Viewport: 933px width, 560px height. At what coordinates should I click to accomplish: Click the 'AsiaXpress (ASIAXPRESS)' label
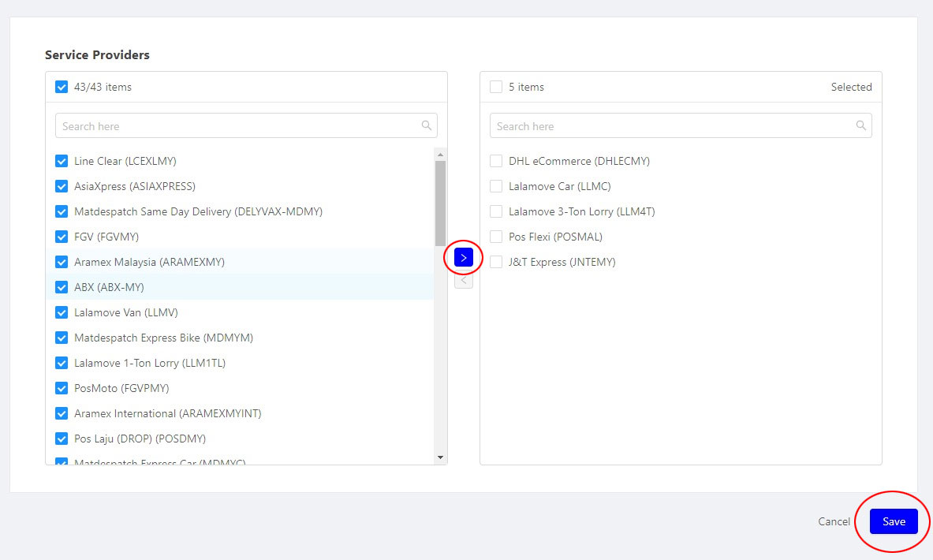point(135,186)
